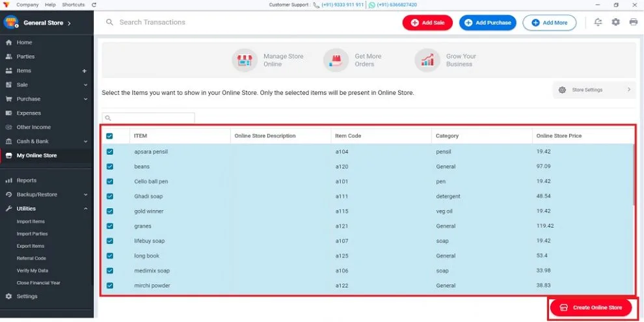Screen dimensions: 644x322
Task: Sort by Online Store Price column header
Action: [559, 136]
